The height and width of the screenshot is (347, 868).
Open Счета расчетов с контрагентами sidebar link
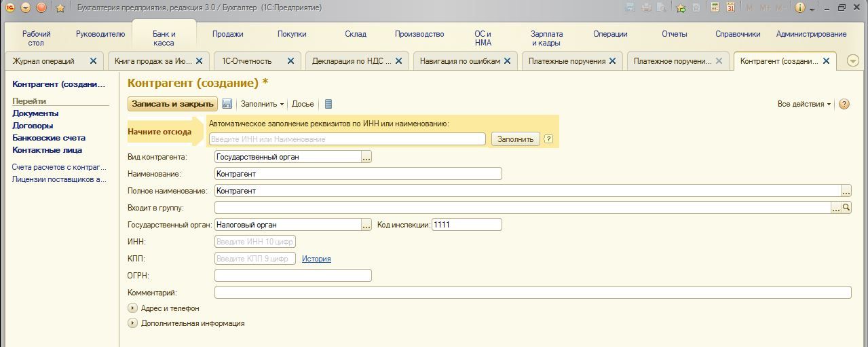tap(60, 166)
